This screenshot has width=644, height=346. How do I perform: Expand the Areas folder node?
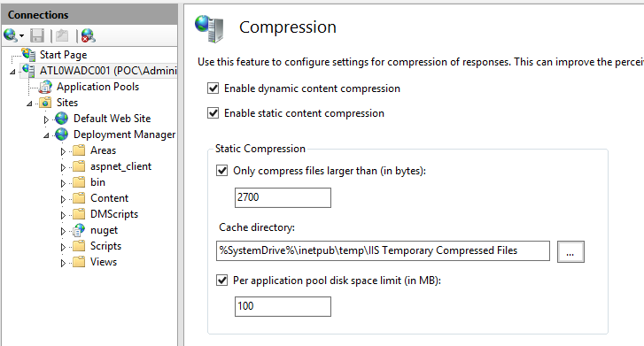click(x=63, y=151)
